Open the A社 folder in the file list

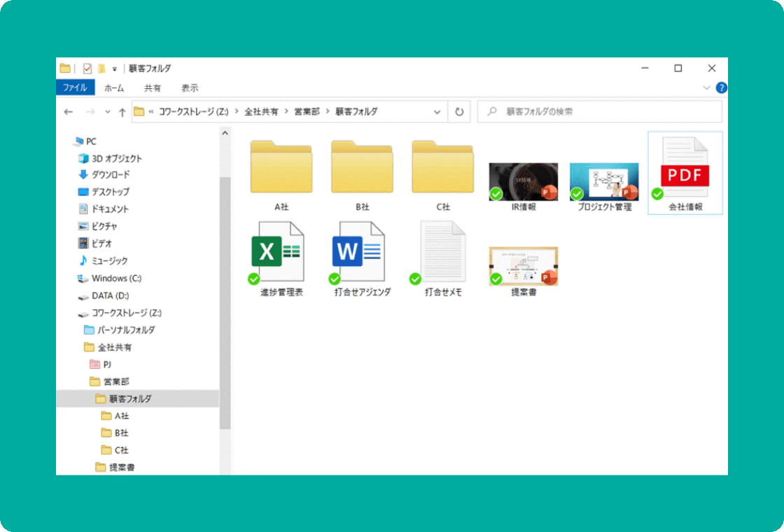(281, 168)
